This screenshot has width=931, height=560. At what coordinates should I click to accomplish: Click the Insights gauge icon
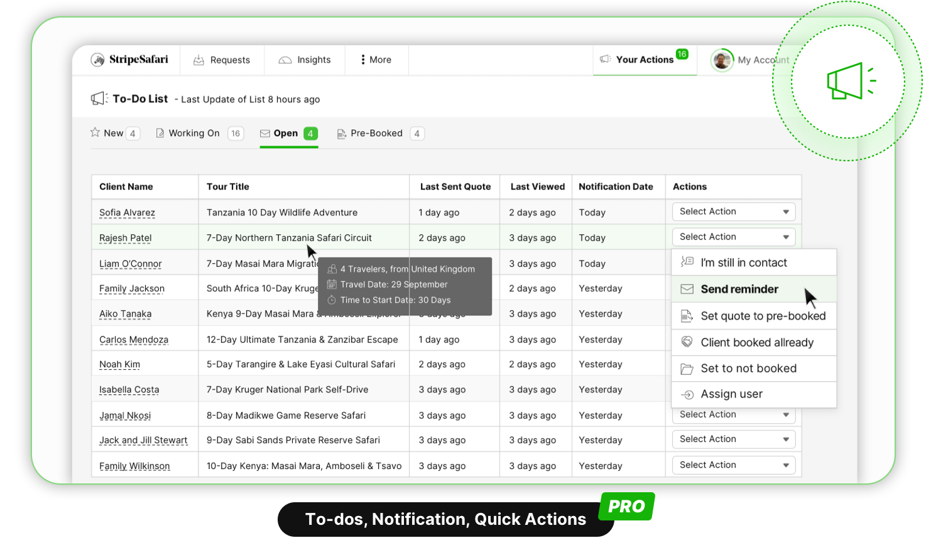[x=285, y=60]
